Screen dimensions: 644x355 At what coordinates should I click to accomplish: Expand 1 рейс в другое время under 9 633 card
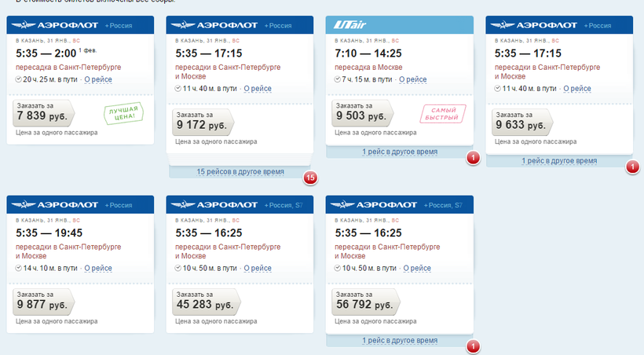tap(559, 161)
